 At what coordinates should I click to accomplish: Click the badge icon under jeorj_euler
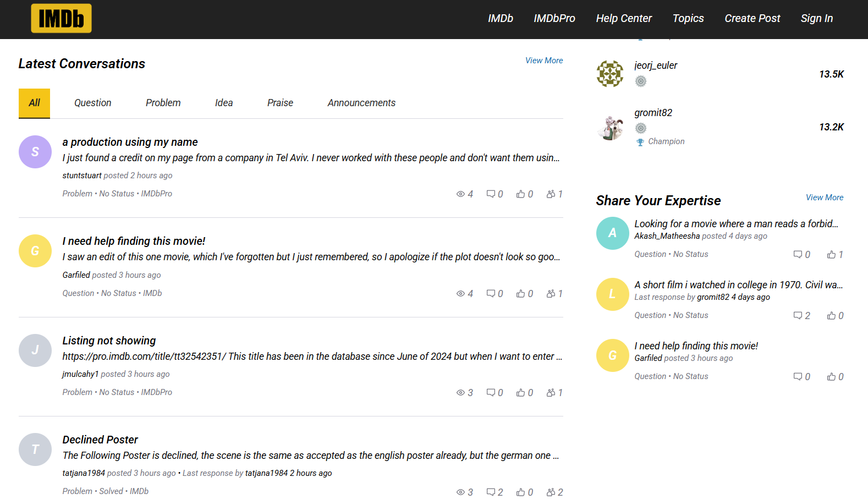[x=641, y=81]
